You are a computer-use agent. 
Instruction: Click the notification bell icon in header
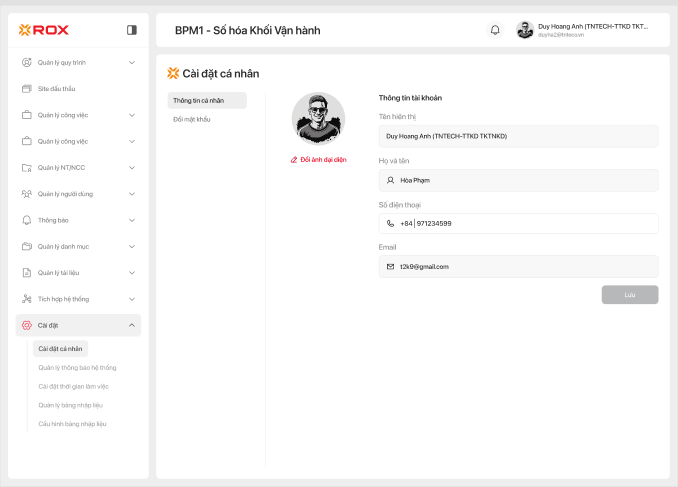495,30
